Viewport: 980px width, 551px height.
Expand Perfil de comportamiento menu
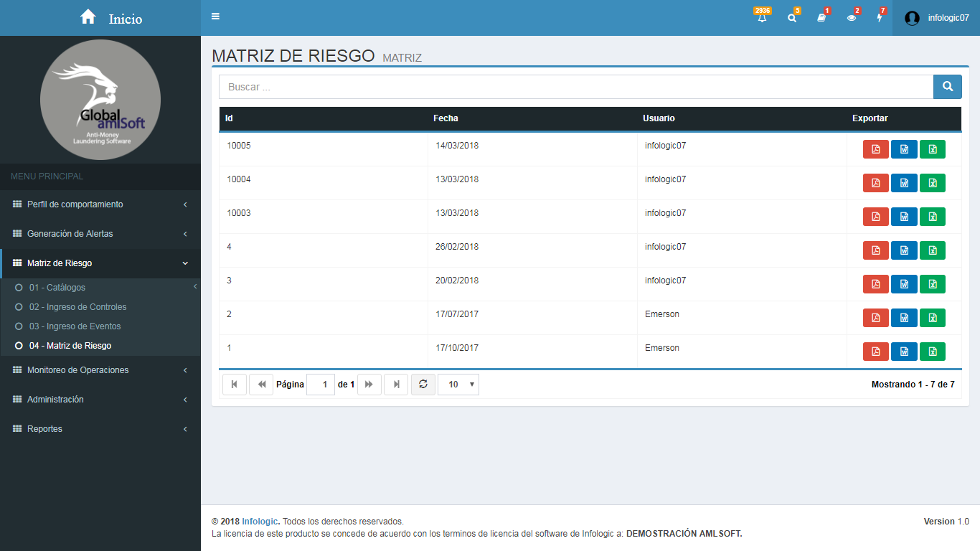click(100, 204)
